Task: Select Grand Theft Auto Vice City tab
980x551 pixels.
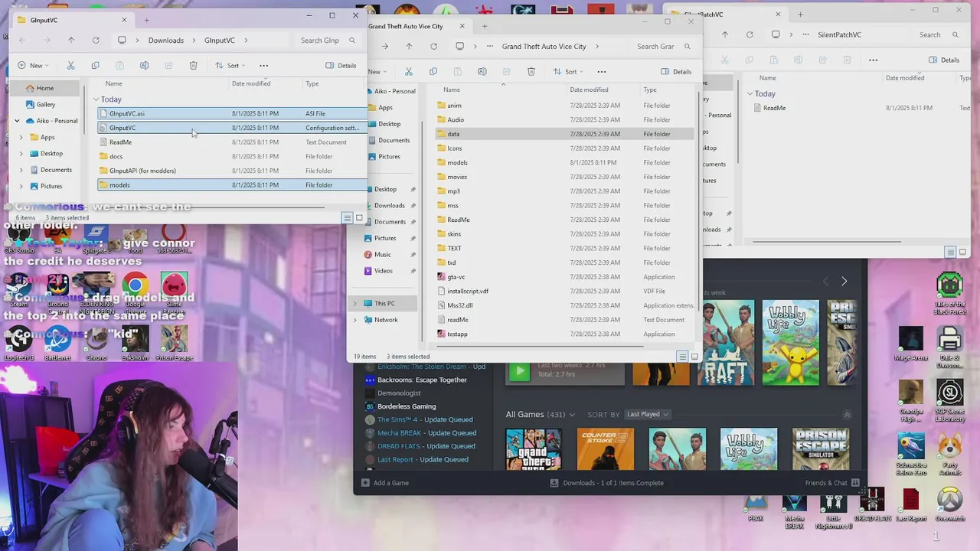Action: [x=417, y=26]
